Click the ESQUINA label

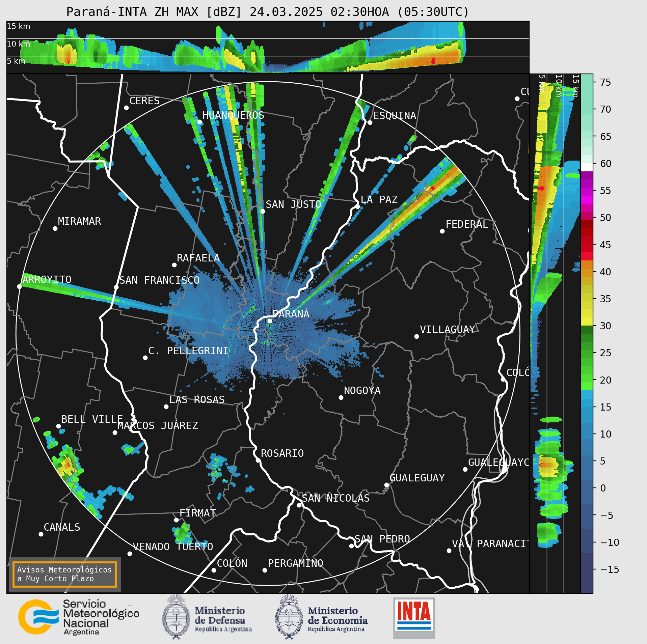tap(395, 115)
